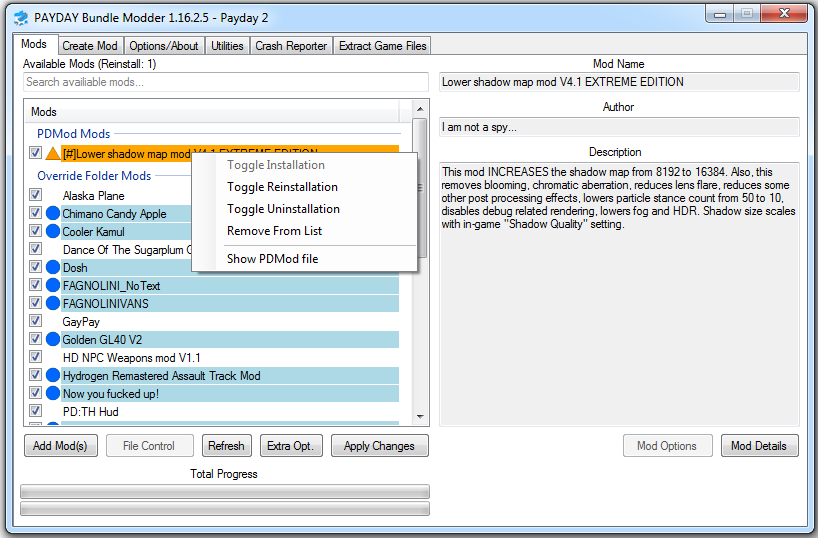The image size is (818, 538).
Task: Toggle the PD:TH Hud checkbox
Action: [x=35, y=411]
